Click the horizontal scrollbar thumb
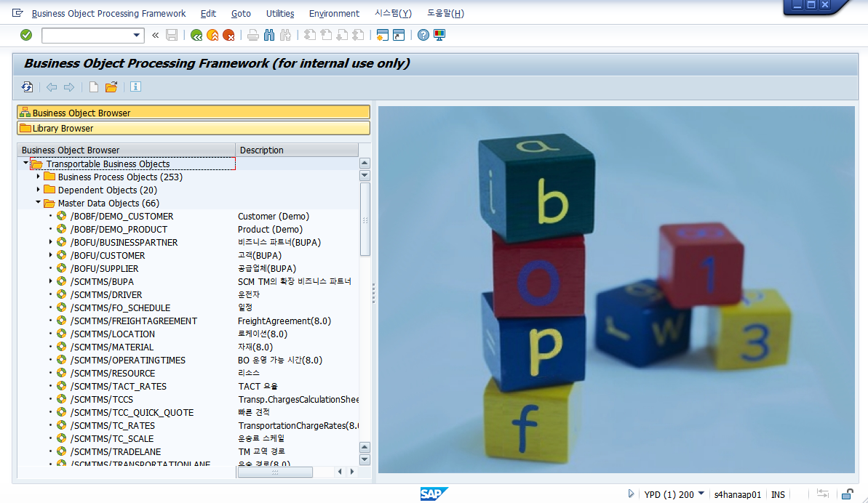The width and height of the screenshot is (868, 503). click(275, 472)
